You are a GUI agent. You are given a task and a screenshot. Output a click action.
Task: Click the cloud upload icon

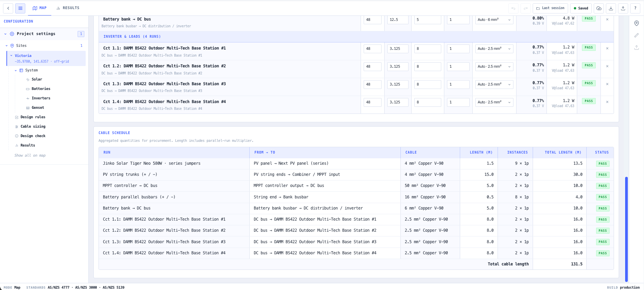pyautogui.click(x=599, y=8)
